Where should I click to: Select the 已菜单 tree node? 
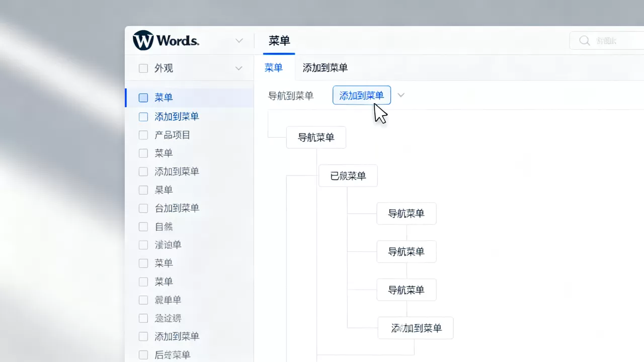[348, 176]
